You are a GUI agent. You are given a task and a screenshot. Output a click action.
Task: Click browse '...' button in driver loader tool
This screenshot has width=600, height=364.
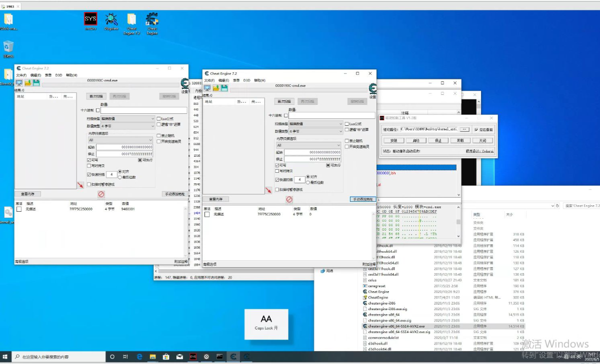(x=464, y=129)
